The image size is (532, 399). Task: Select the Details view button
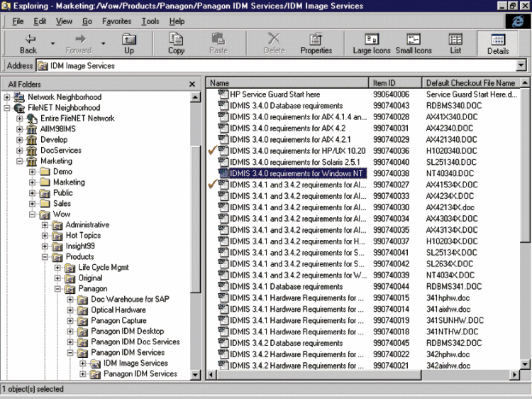point(498,44)
